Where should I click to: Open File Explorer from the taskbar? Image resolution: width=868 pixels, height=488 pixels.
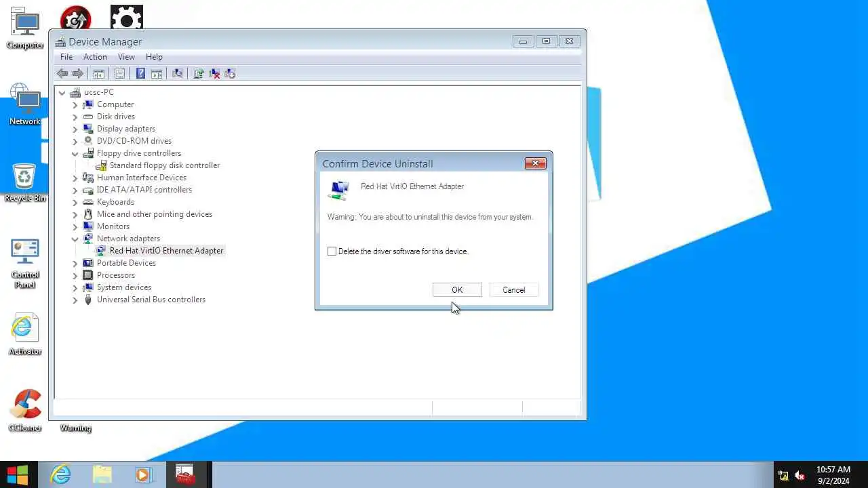pyautogui.click(x=102, y=474)
